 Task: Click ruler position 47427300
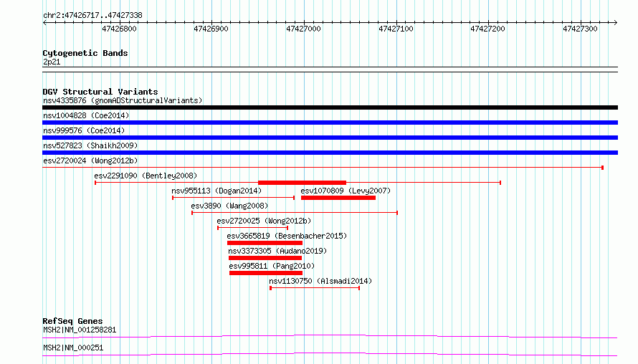point(580,29)
